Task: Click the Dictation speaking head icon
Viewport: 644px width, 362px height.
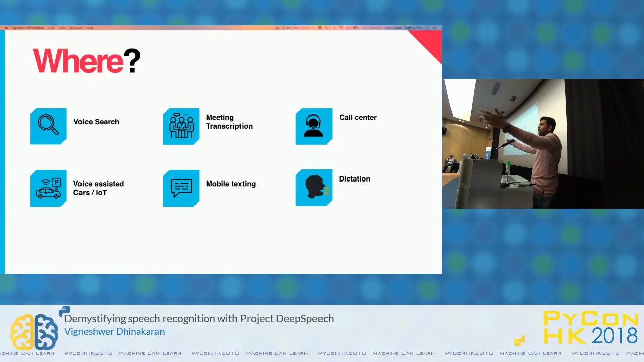Action: [314, 188]
